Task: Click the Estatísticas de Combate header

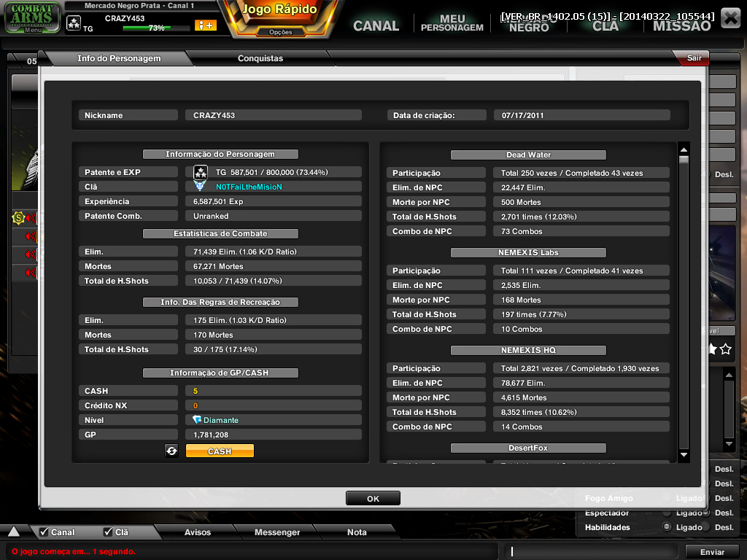Action: [x=220, y=233]
